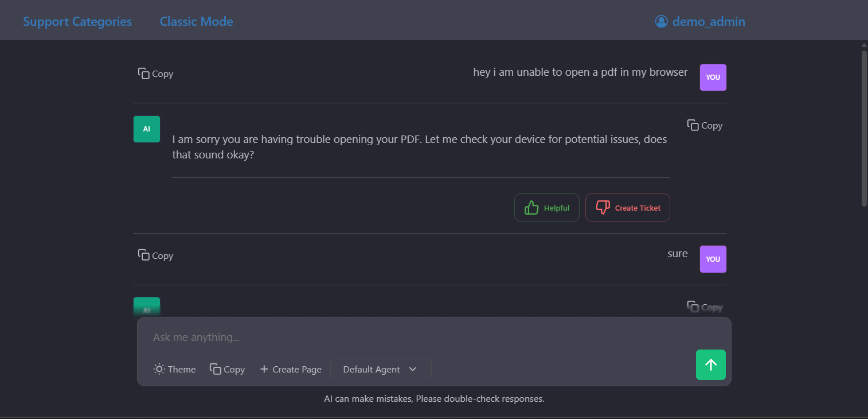Click the Create Page button

290,369
